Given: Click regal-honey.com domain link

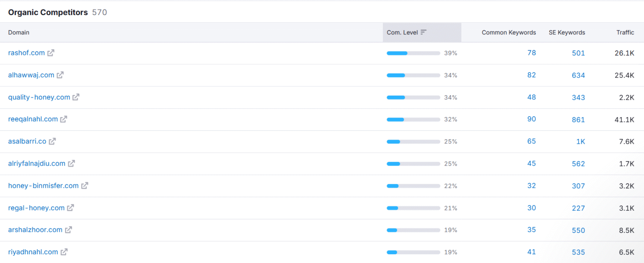Looking at the screenshot, I should (x=36, y=208).
